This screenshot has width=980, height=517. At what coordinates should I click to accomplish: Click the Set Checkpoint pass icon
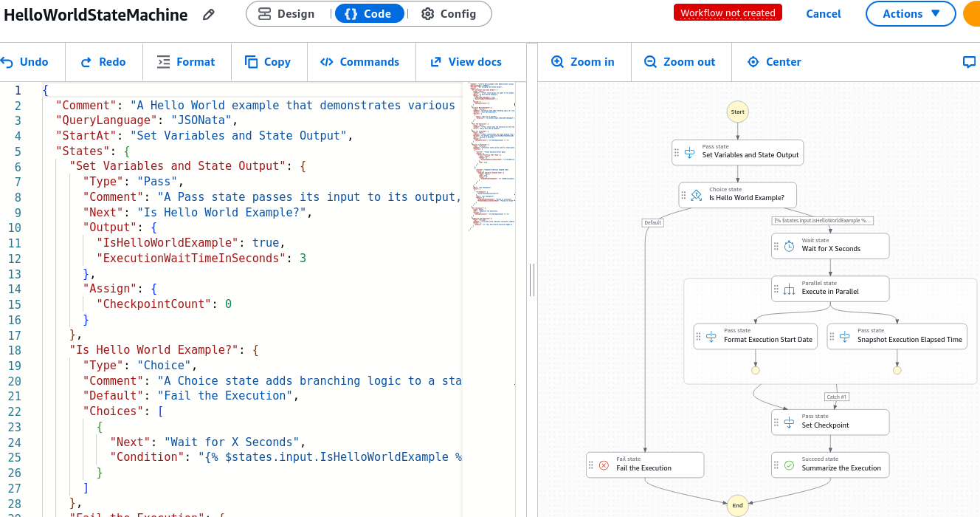(789, 422)
